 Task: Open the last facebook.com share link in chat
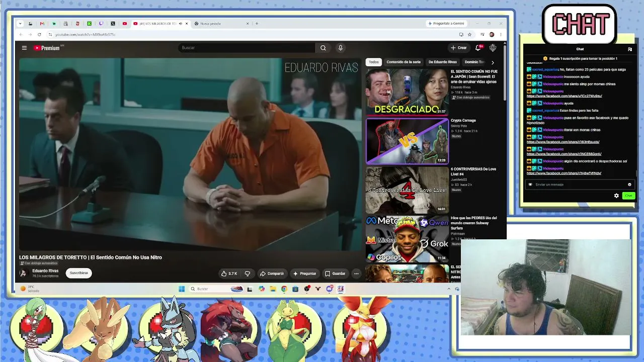[x=564, y=173]
